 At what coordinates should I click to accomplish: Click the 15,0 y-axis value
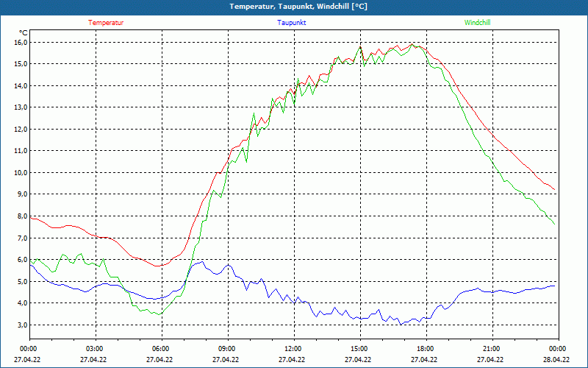click(21, 64)
